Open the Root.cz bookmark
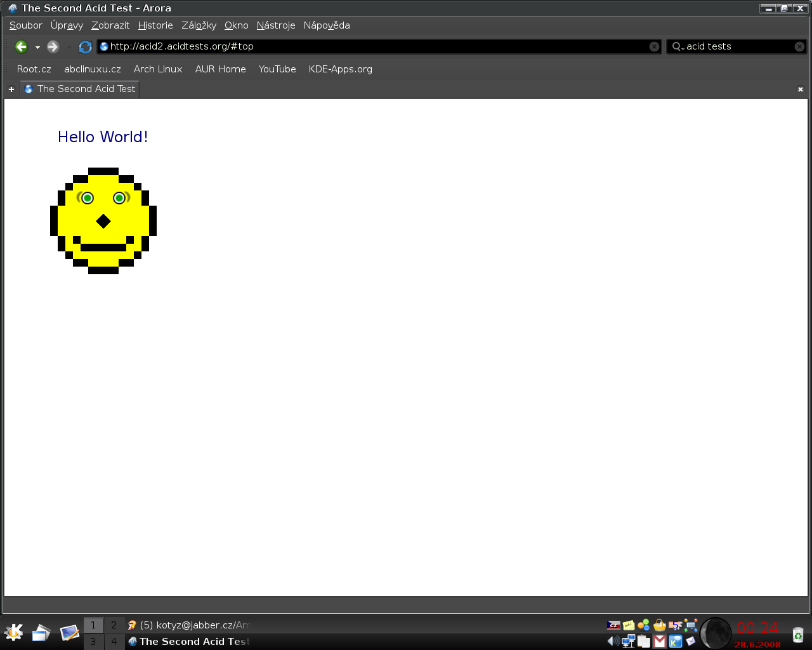 coord(34,69)
